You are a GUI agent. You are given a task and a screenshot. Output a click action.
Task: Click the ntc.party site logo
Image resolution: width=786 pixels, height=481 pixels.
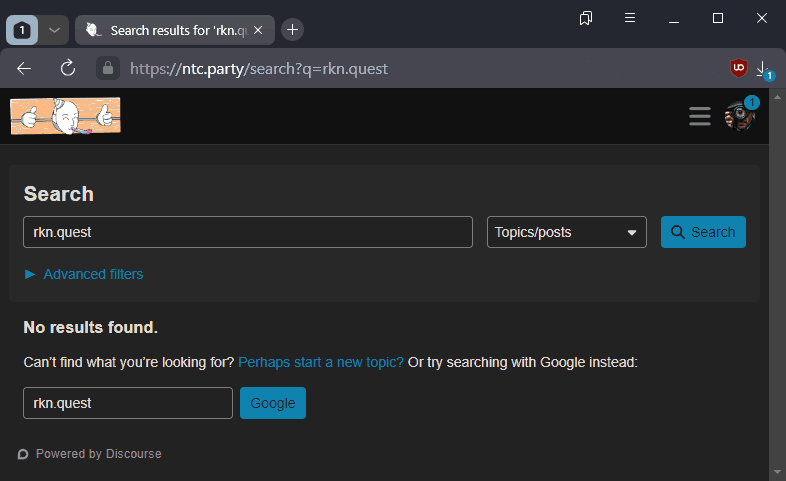tap(65, 116)
